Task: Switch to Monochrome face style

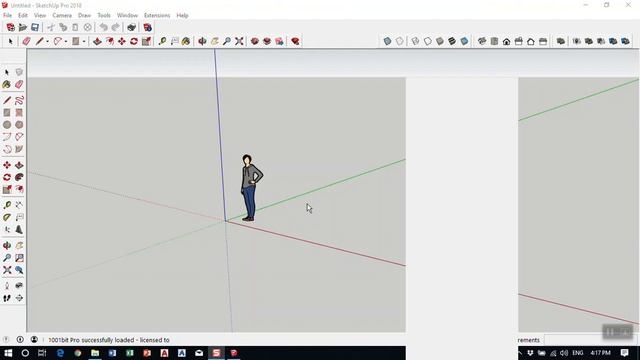Action: point(464,41)
